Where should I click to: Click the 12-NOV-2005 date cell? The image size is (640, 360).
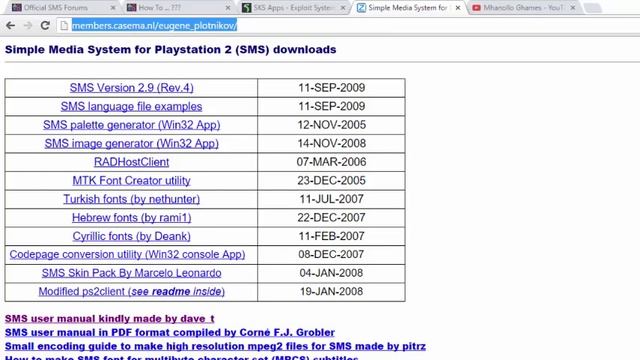point(331,125)
